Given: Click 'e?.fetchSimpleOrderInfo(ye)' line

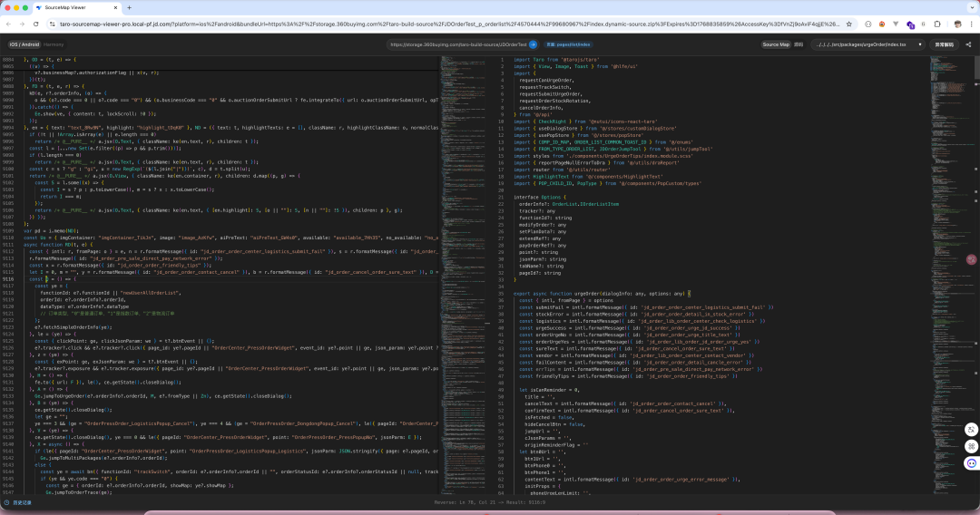Looking at the screenshot, I should [x=73, y=327].
